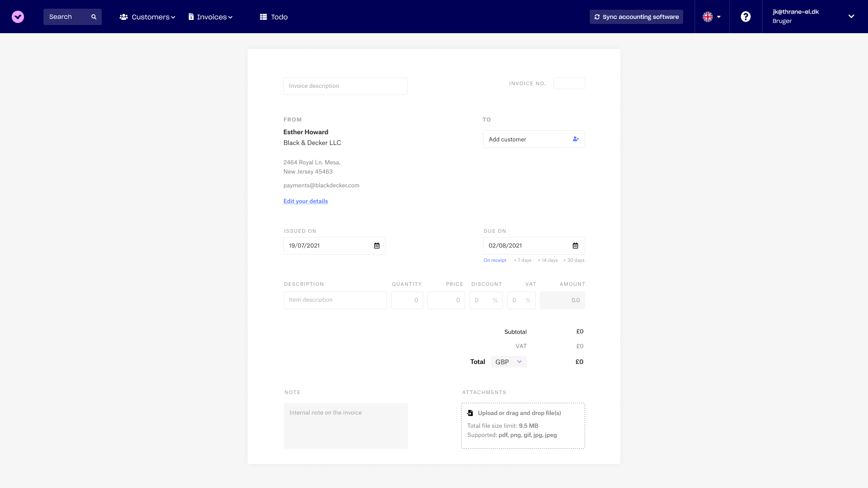Click the Invoice description input field
Viewport: 868px width, 488px height.
pyautogui.click(x=345, y=86)
